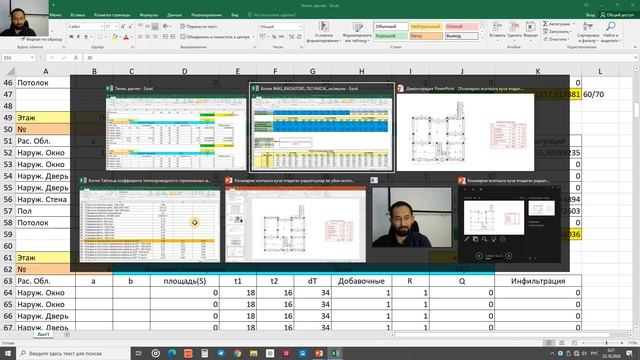
Task: Apply the Плохой (Bad) cell style
Action: 461,27
